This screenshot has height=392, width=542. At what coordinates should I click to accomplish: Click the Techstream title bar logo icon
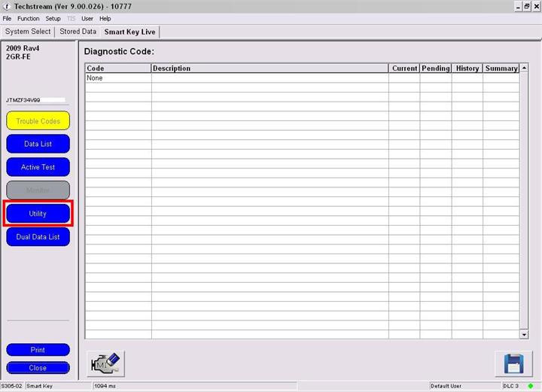click(x=7, y=6)
